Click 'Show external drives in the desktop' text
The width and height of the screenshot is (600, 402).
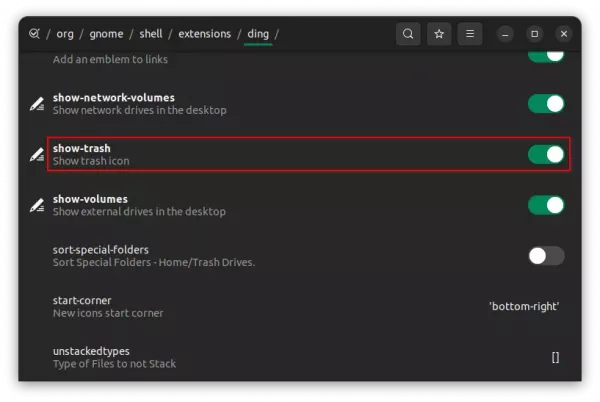(x=139, y=212)
